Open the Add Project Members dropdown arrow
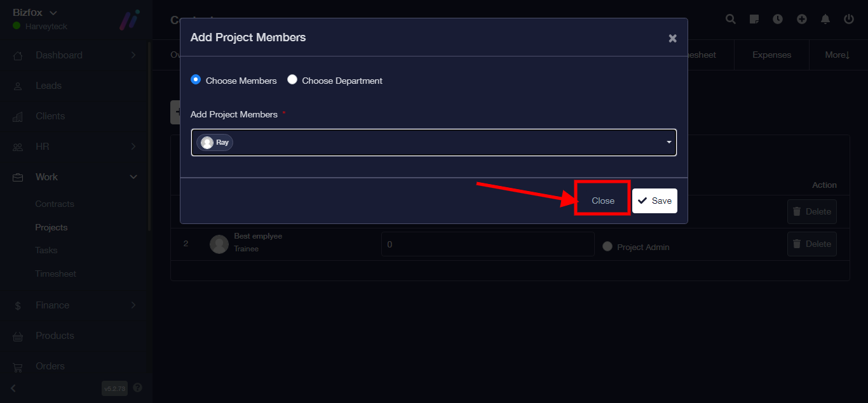Screen dimensions: 868x403 668,142
